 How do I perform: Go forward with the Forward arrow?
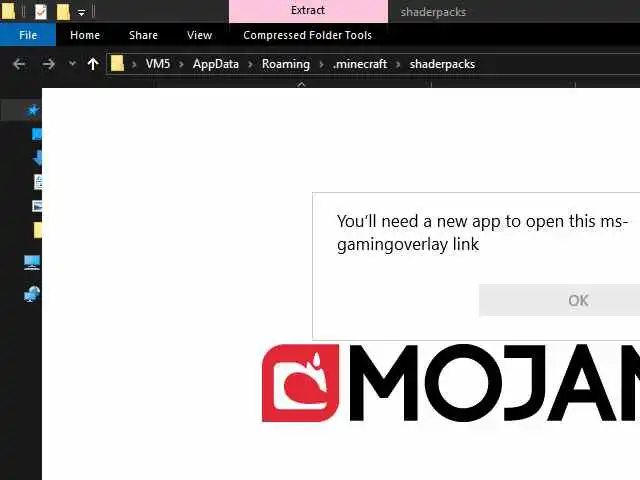point(49,64)
